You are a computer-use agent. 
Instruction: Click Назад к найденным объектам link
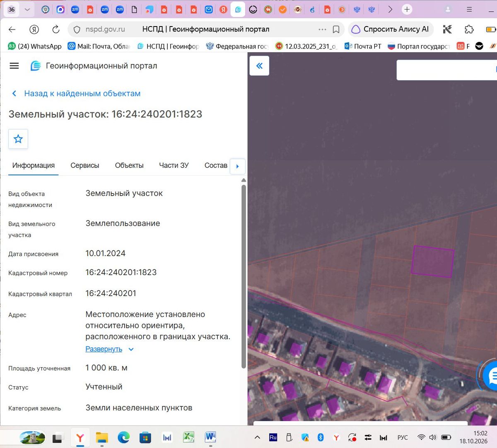(82, 94)
